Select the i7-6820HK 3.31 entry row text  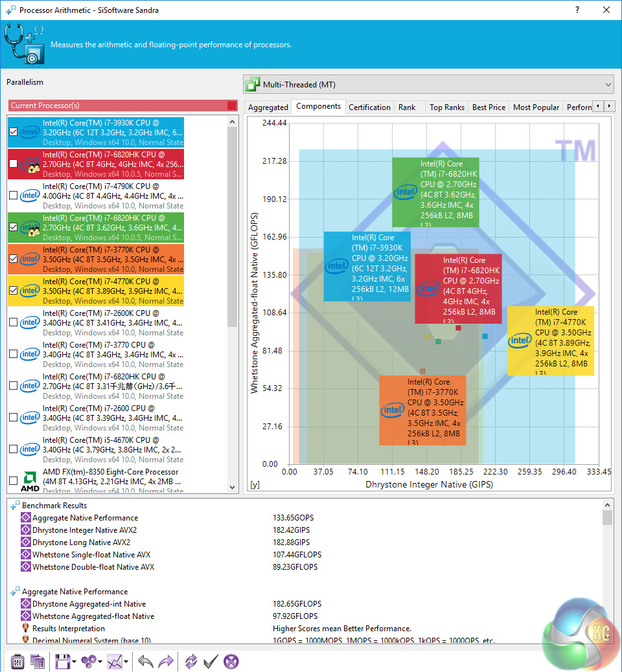point(113,386)
